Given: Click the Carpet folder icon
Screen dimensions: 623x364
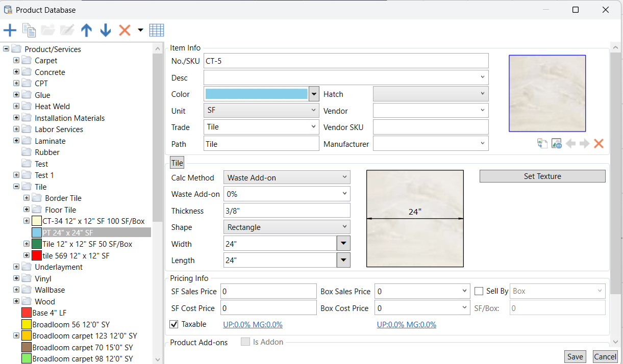Looking at the screenshot, I should (27, 61).
